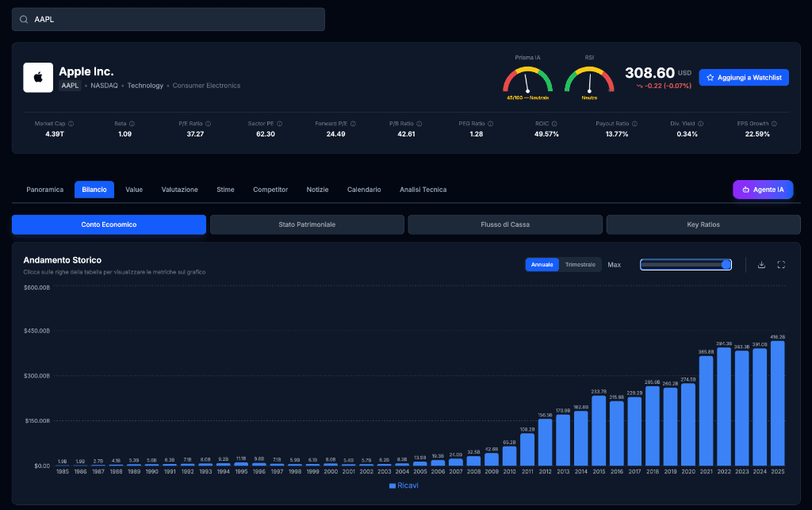Toggle the Ricavi legend series
Screen dimensions: 812x510
404,485
